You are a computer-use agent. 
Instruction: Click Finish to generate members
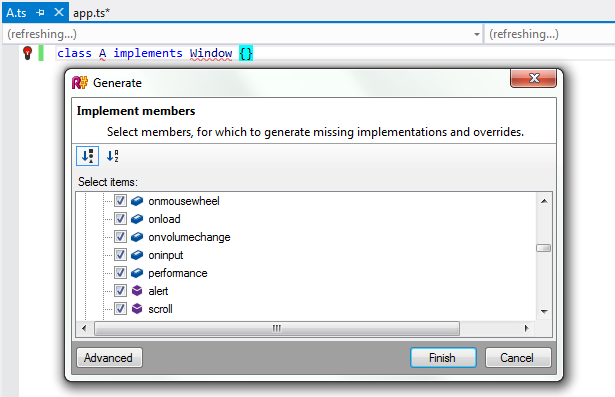point(443,358)
